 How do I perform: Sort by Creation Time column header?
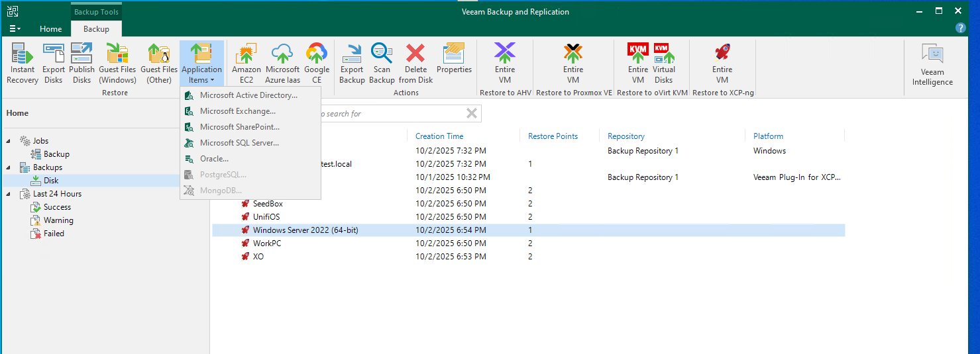(x=439, y=136)
